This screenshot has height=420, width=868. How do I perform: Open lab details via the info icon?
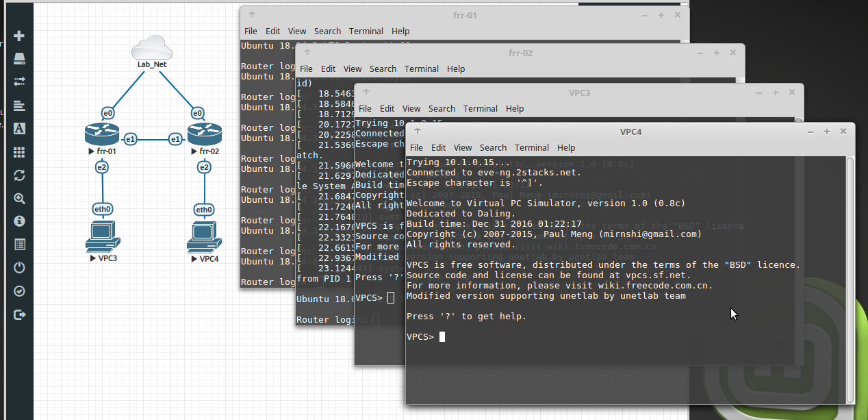[19, 221]
